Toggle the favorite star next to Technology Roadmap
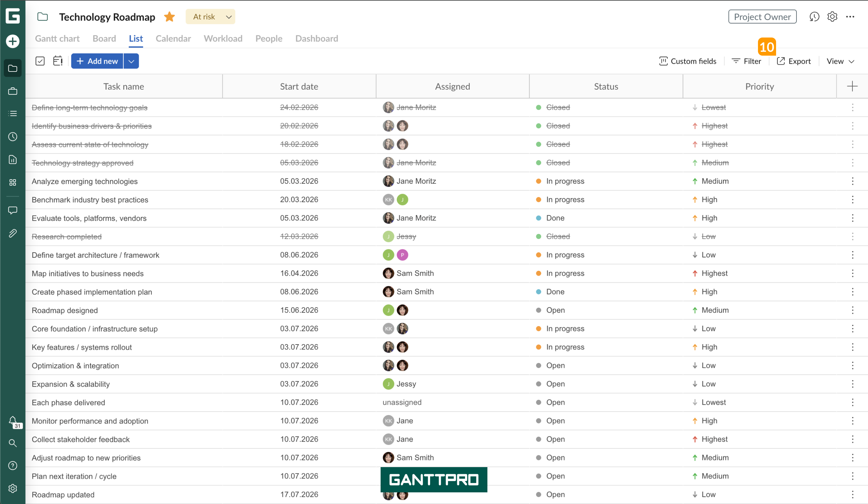This screenshot has height=504, width=868. coord(170,16)
